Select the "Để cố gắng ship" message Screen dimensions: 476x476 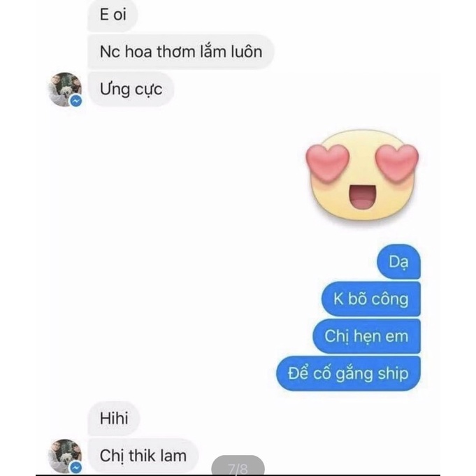348,374
